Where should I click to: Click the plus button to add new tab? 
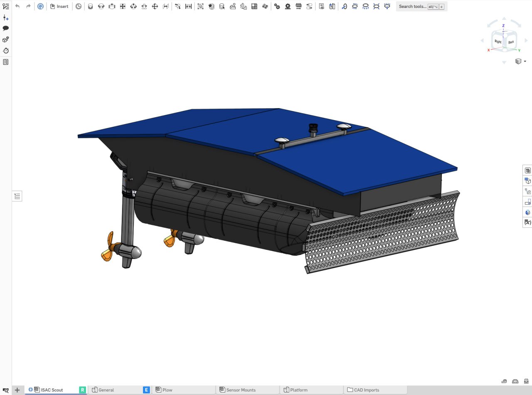click(x=17, y=390)
